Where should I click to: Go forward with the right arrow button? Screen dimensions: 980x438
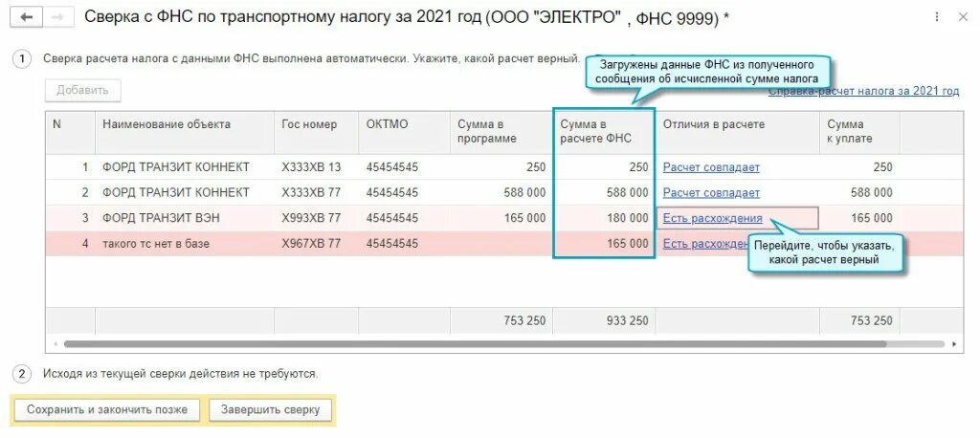coord(58,17)
